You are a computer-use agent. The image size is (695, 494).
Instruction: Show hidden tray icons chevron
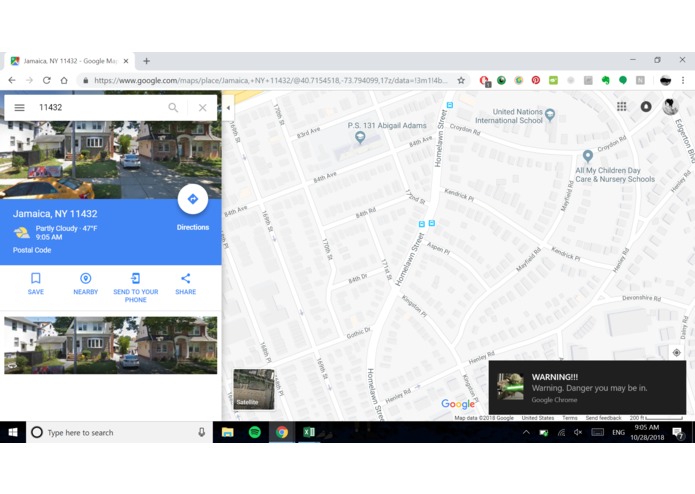526,432
